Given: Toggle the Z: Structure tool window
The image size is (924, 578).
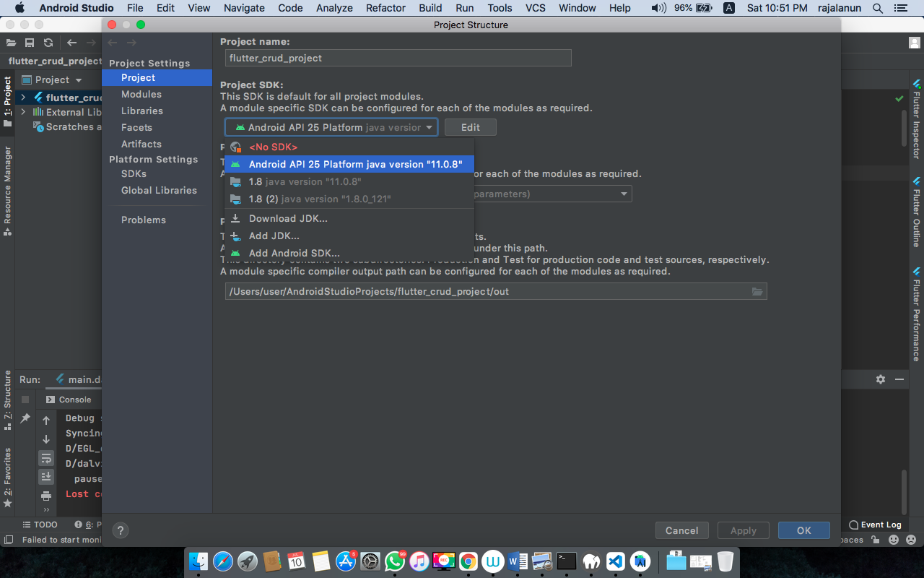Looking at the screenshot, I should pos(8,400).
